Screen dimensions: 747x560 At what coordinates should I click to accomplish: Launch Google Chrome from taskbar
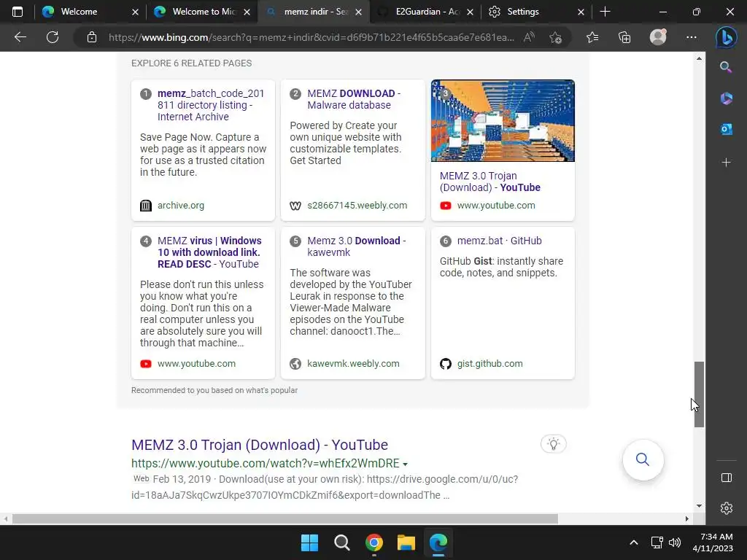tap(374, 542)
